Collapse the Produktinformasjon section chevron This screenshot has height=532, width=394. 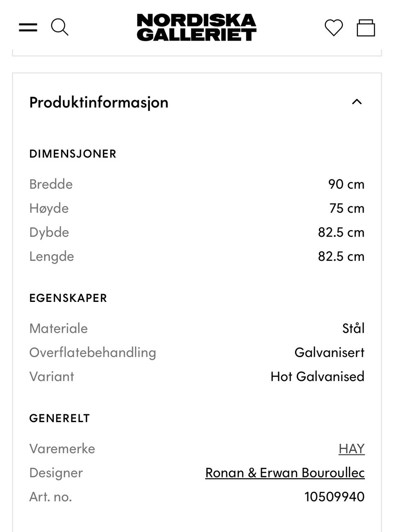pyautogui.click(x=357, y=102)
